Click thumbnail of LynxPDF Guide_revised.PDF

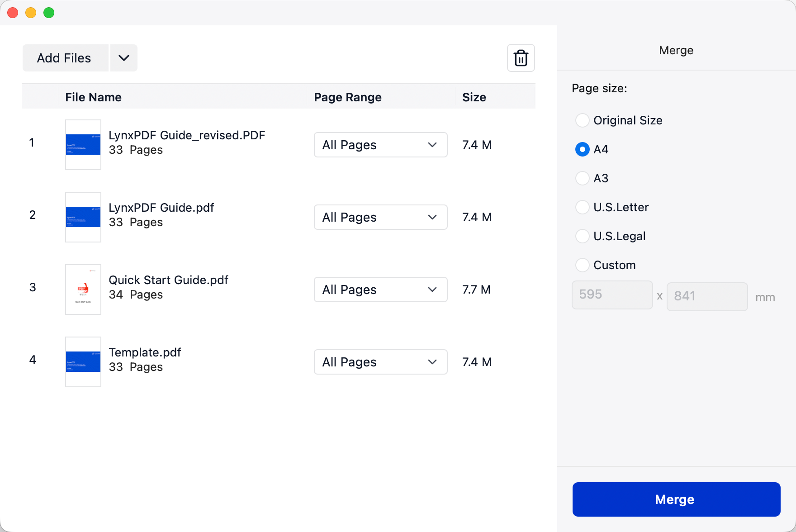pos(83,145)
